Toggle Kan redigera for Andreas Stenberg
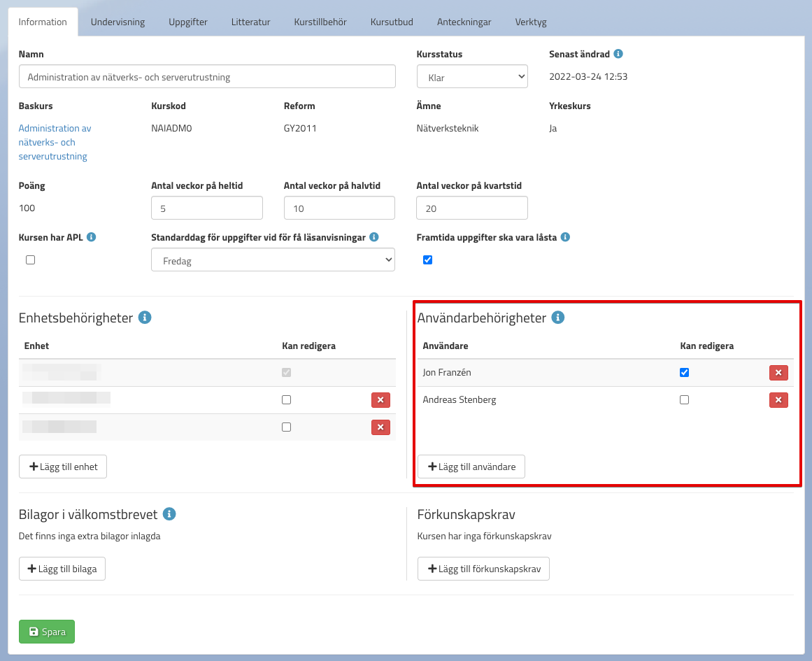Image resolution: width=812 pixels, height=661 pixels. click(x=684, y=400)
